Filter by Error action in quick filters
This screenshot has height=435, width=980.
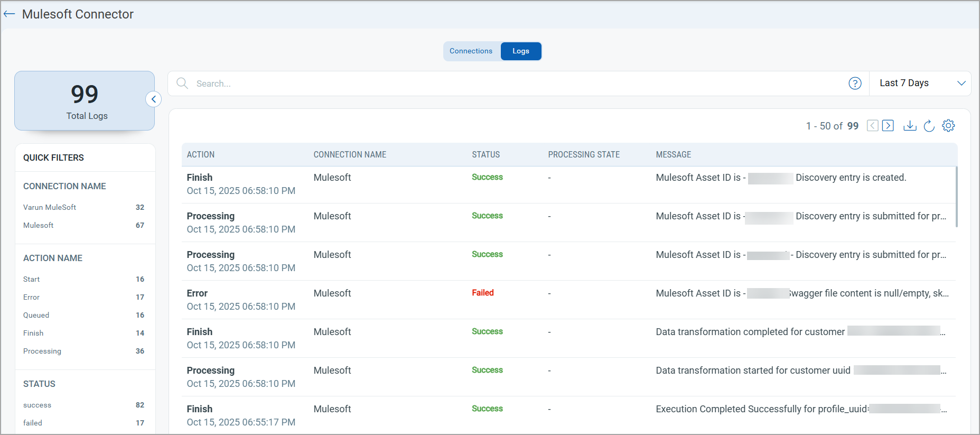point(83,297)
